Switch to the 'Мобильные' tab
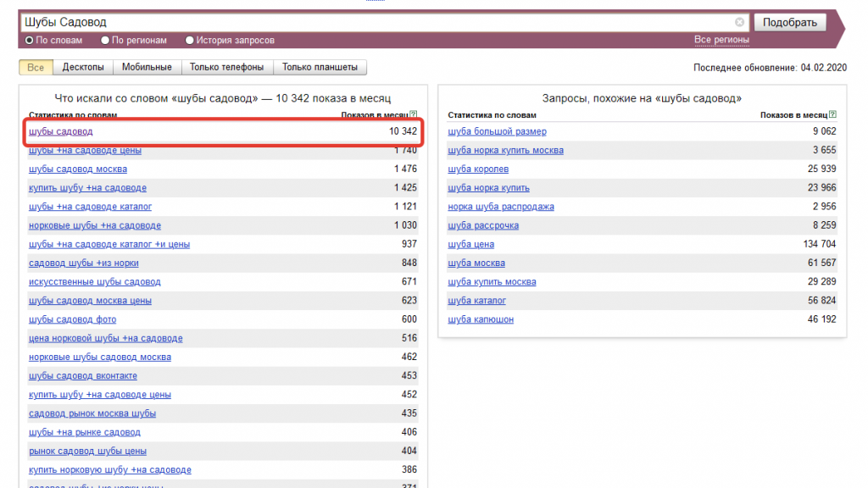Viewport: 868px width, 488px height. (x=147, y=68)
